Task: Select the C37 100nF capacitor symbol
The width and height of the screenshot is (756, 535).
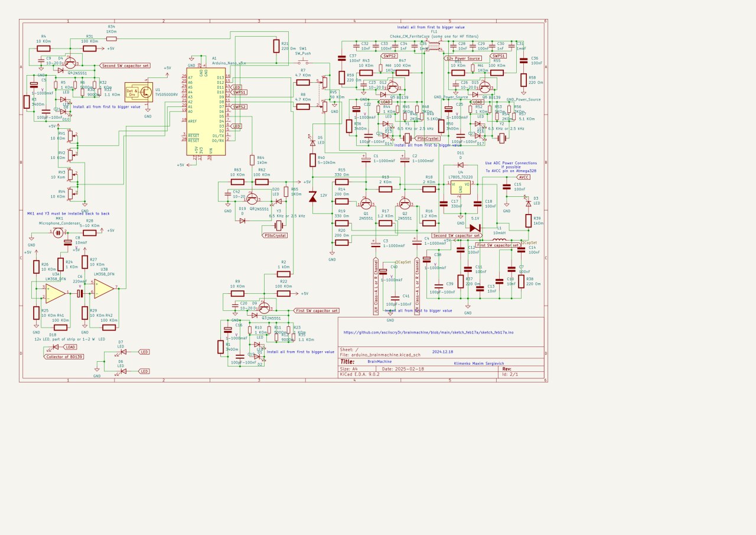Action: coord(341,58)
